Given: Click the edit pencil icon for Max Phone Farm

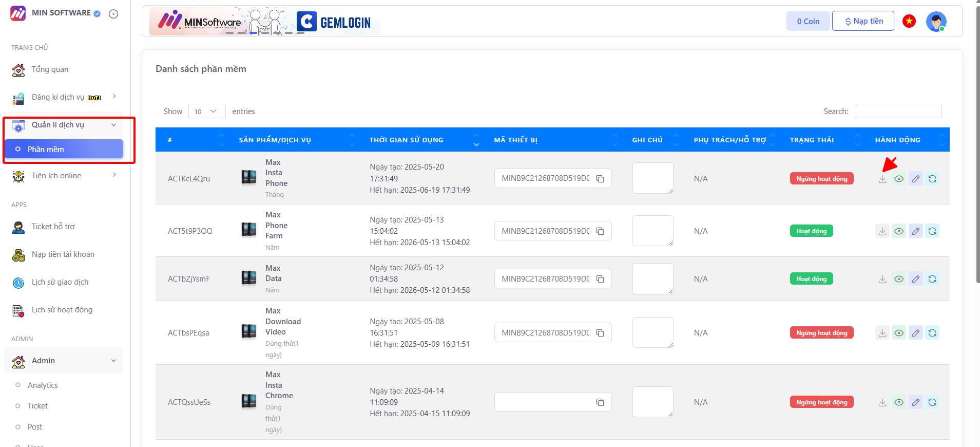Looking at the screenshot, I should click(915, 231).
